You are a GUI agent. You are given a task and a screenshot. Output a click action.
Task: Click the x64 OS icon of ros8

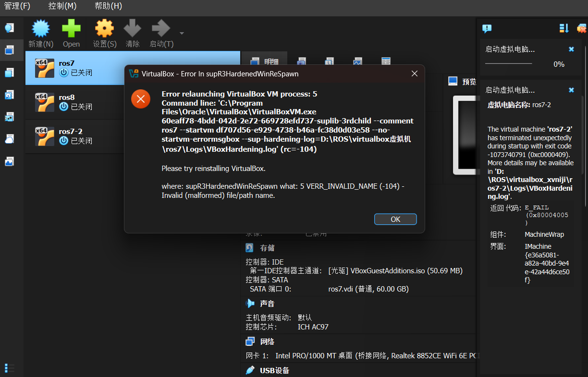click(44, 102)
